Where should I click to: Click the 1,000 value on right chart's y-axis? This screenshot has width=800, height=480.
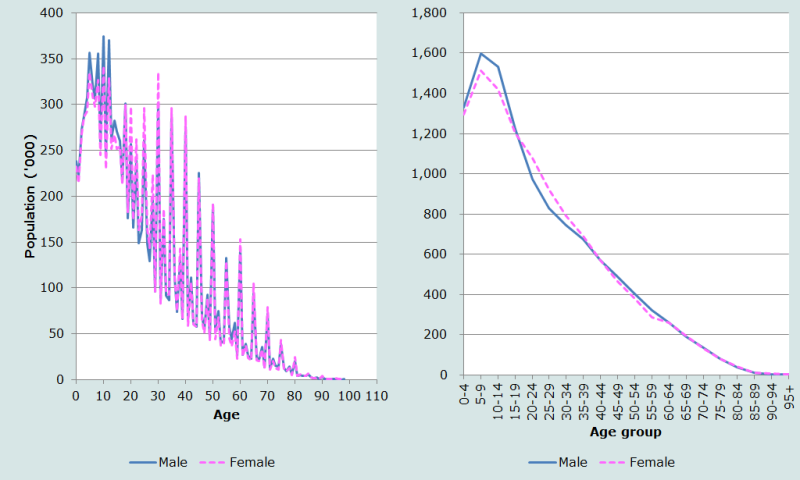pyautogui.click(x=429, y=174)
